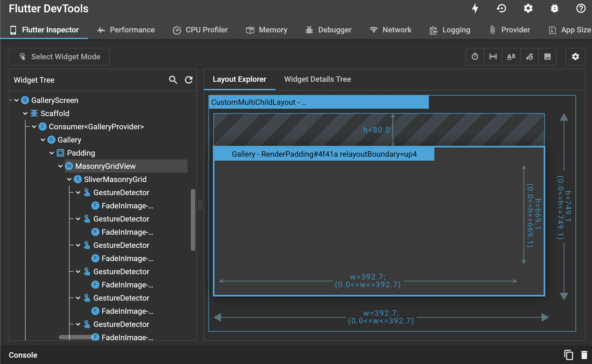Search the Widget Tree with the magnifier icon
592x364 pixels.
(x=173, y=80)
